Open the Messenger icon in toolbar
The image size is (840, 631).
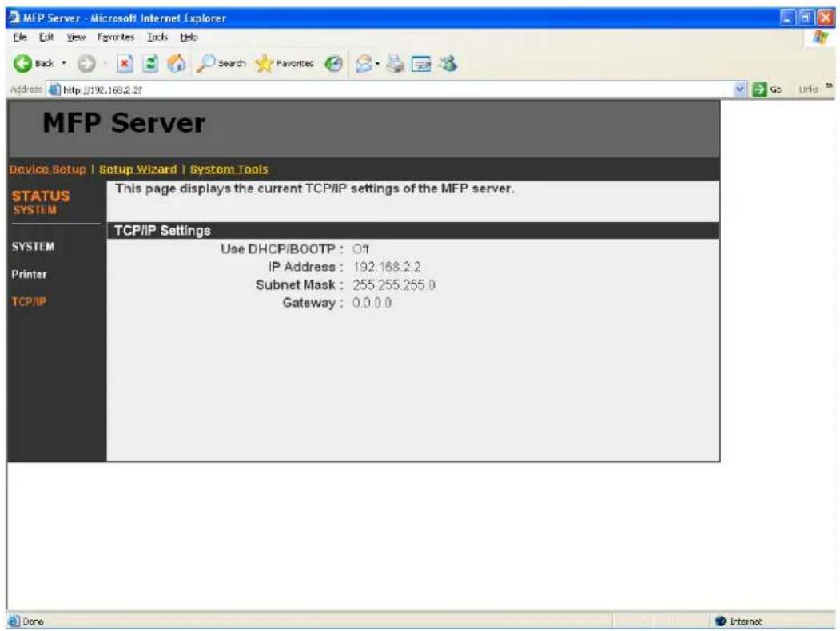pos(448,63)
